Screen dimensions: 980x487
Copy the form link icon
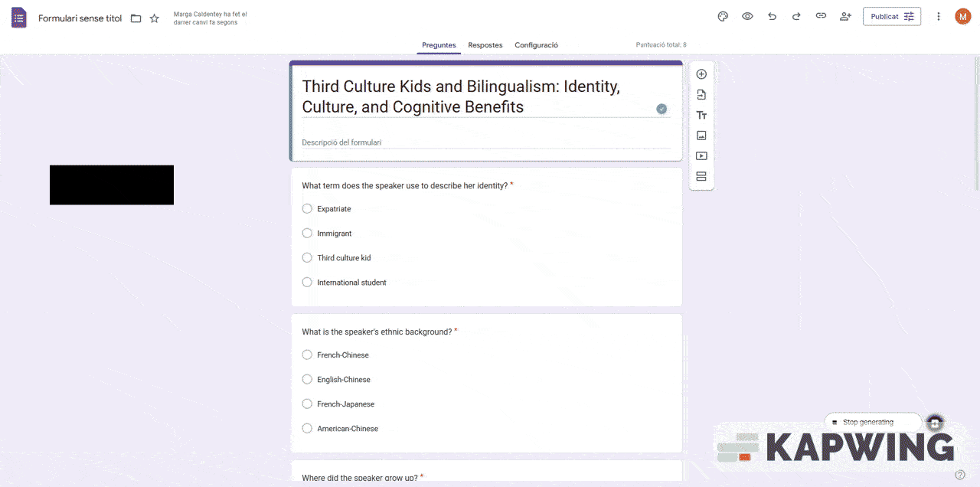coord(821,16)
